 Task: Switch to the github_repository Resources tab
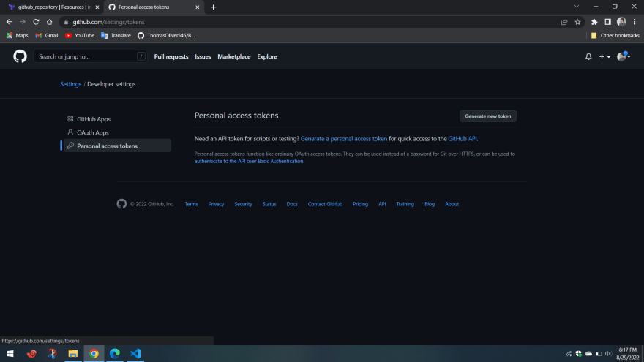53,7
